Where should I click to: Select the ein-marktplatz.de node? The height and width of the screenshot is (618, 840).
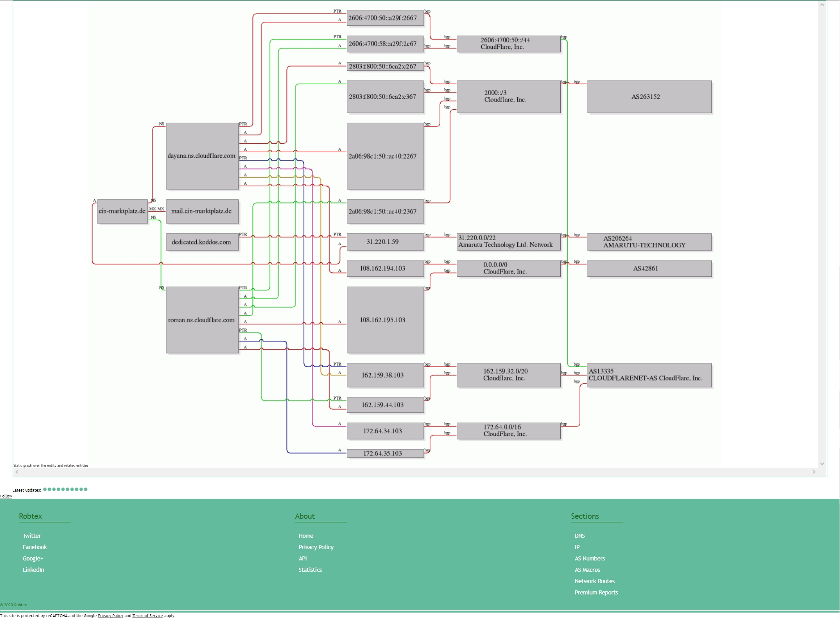122,211
